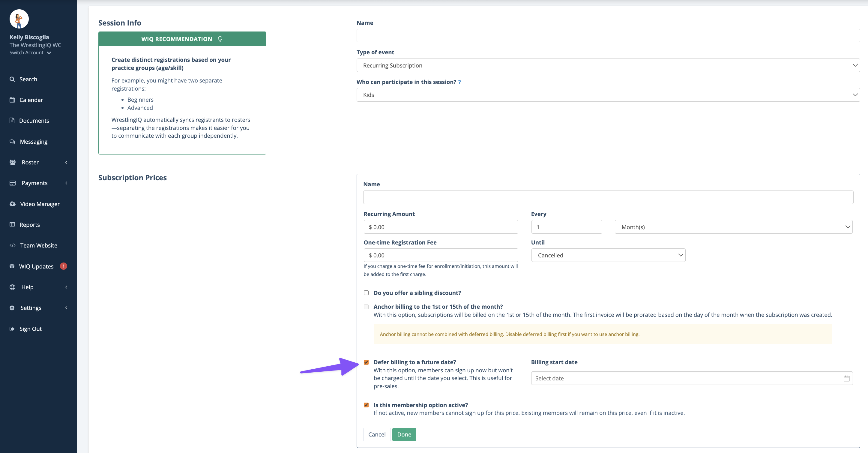This screenshot has width=868, height=453.
Task: Open Calendar via its sidebar icon
Action: (x=12, y=100)
